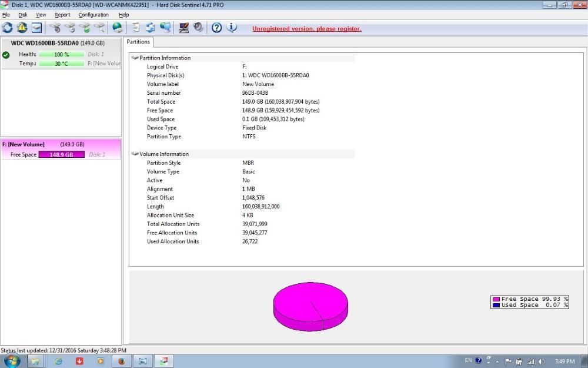Click the taskbar clock showing 3:49 PM
The width and height of the screenshot is (588, 368).
[564, 362]
